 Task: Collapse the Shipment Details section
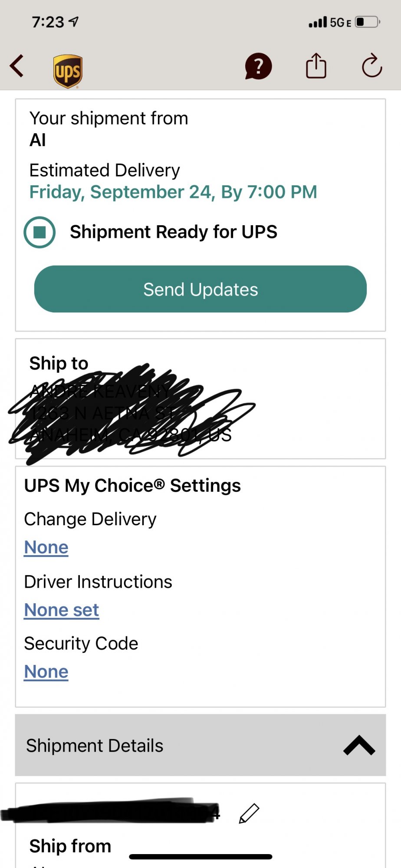point(359,745)
